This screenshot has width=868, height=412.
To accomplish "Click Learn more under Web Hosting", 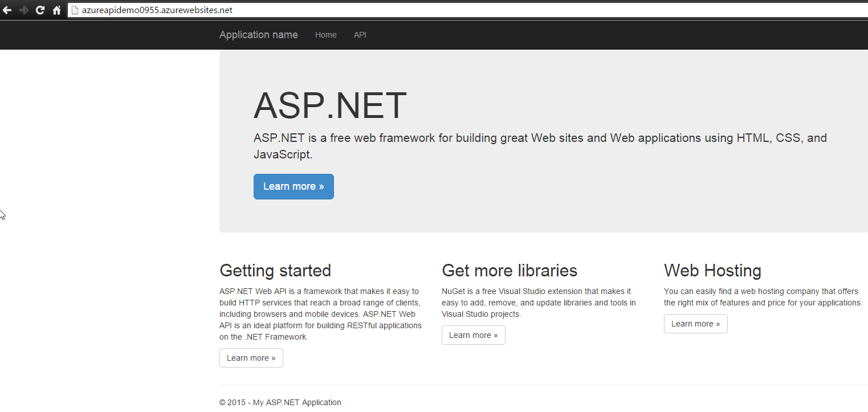I will coord(696,324).
